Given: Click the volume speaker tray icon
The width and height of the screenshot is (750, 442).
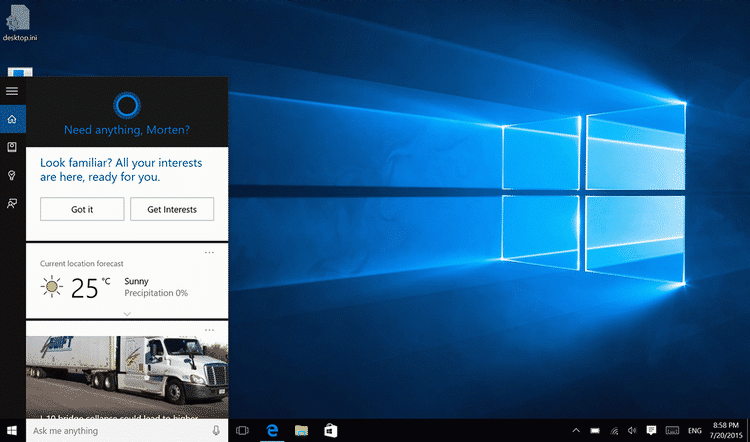Looking at the screenshot, I should [x=632, y=431].
